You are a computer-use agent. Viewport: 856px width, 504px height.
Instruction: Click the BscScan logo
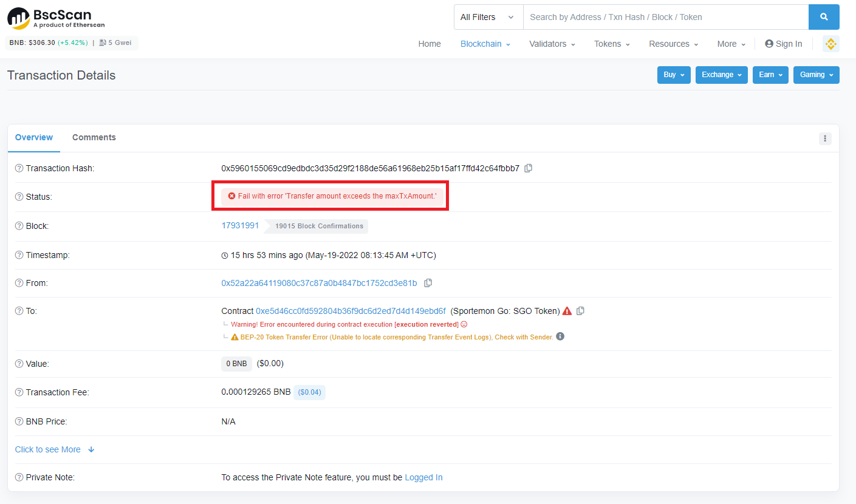(x=56, y=18)
